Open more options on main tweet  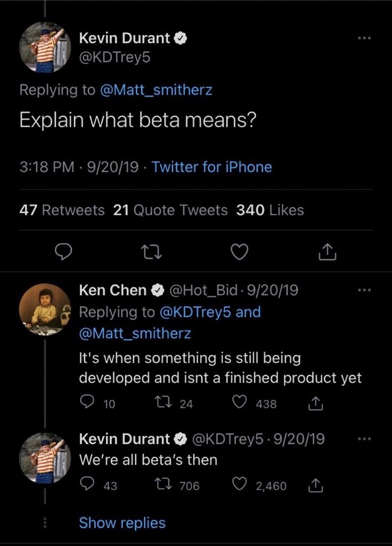coord(364,39)
